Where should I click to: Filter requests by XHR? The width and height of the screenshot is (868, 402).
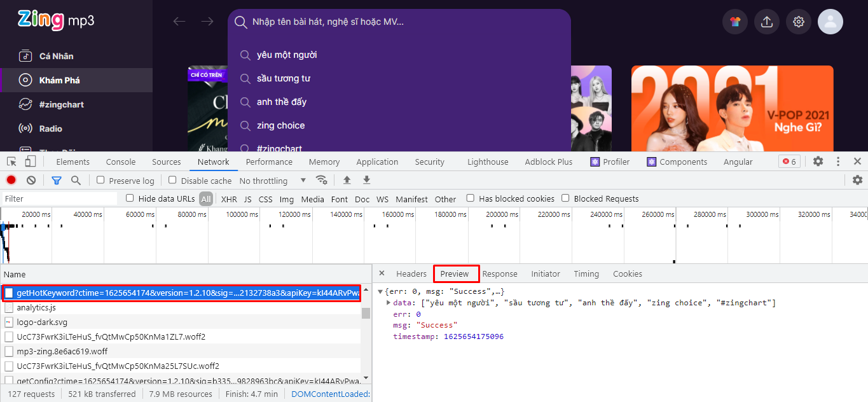pos(229,199)
